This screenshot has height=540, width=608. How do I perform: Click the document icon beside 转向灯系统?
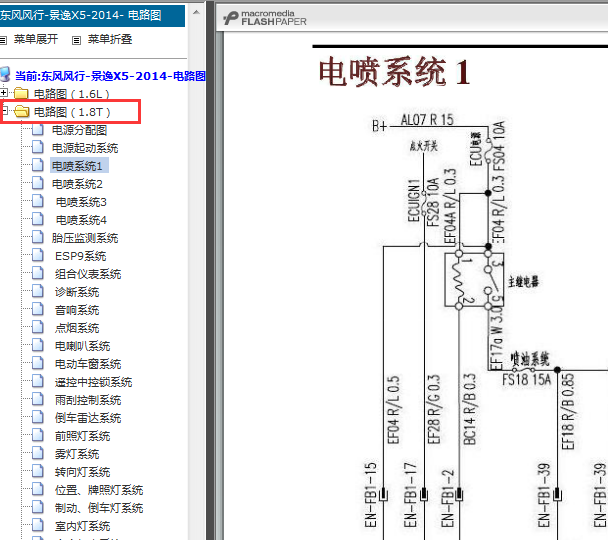pyautogui.click(x=38, y=471)
